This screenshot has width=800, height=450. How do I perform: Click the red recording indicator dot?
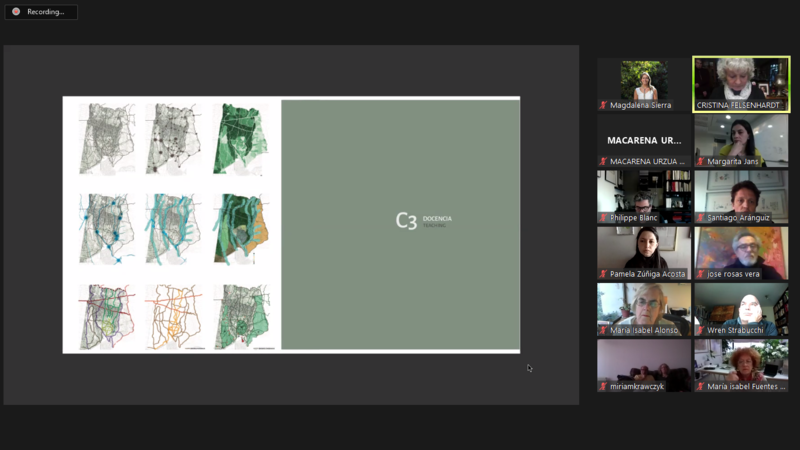click(x=16, y=12)
